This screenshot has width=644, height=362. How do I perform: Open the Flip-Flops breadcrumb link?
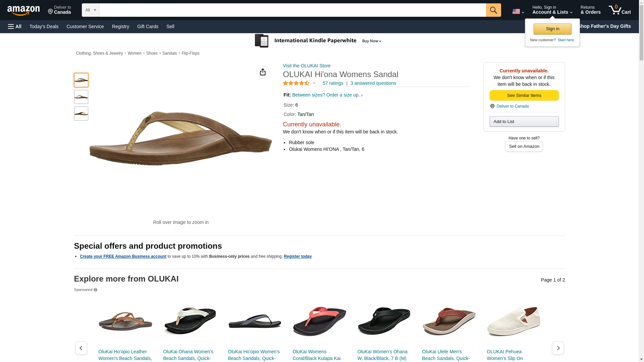190,53
